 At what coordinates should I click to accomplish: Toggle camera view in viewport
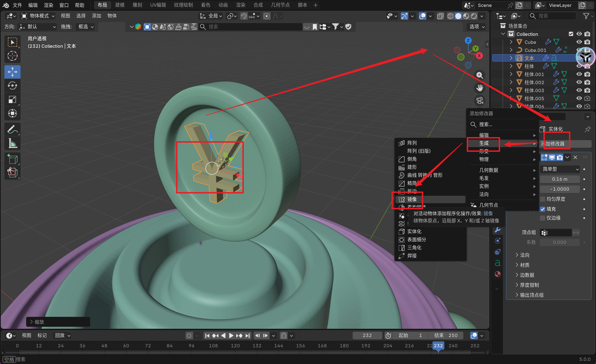click(480, 101)
